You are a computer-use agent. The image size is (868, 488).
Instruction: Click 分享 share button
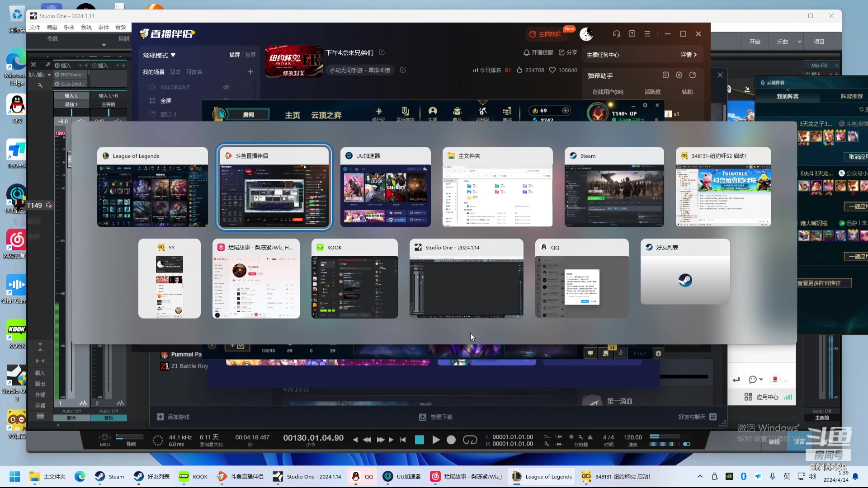[568, 52]
